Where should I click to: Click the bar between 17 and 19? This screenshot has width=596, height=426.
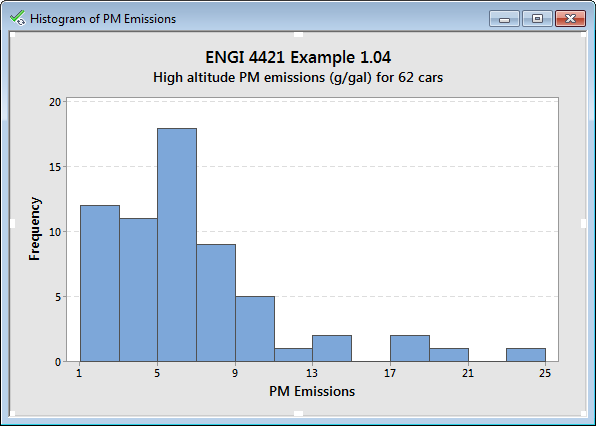pos(410,348)
